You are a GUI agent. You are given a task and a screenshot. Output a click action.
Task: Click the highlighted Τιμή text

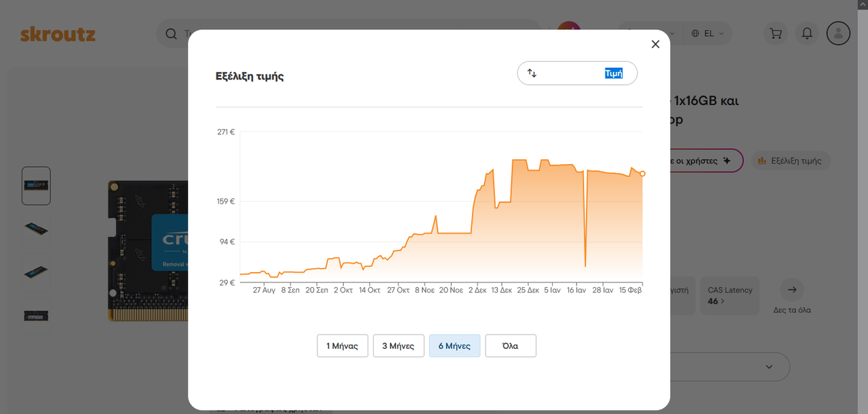(614, 73)
